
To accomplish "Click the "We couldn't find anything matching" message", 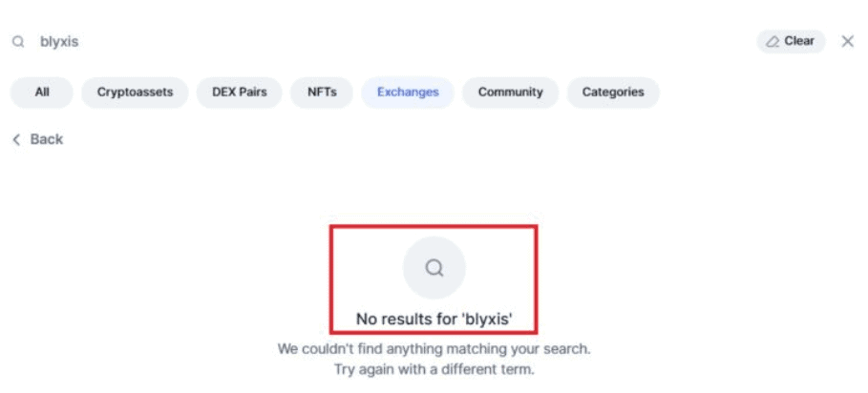I will pyautogui.click(x=434, y=349).
